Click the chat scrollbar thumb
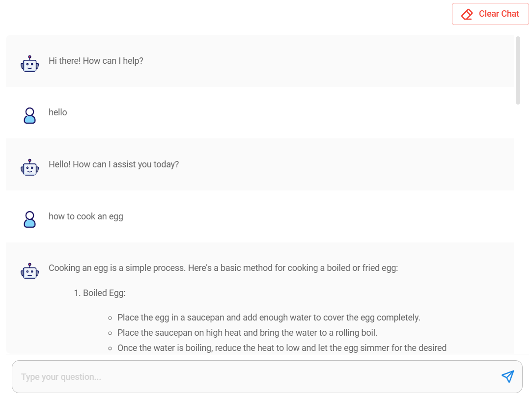532x400 pixels. click(518, 70)
